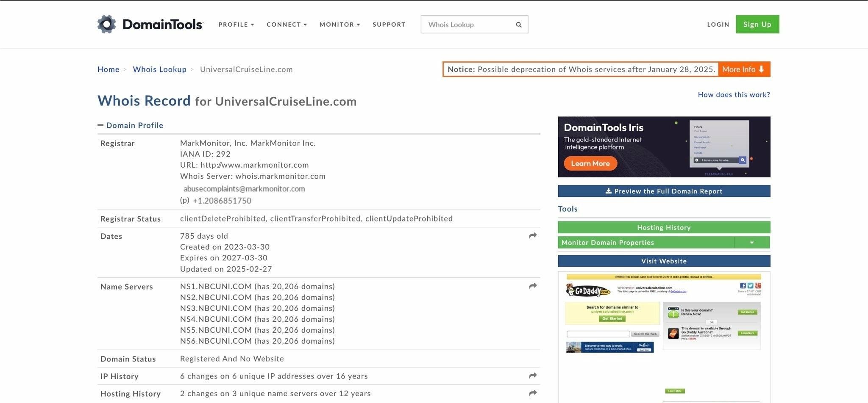Collapse the Domain Profile section

pos(100,125)
